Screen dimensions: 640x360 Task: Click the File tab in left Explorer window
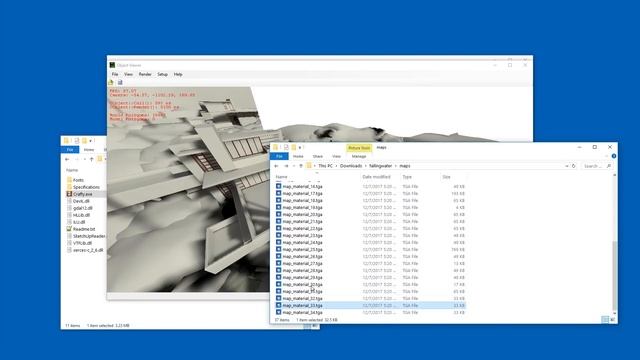point(70,150)
